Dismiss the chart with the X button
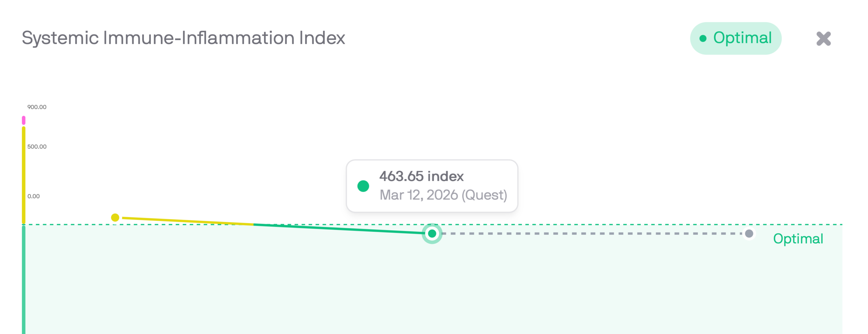Image resolution: width=868 pixels, height=334 pixels. pos(824,38)
